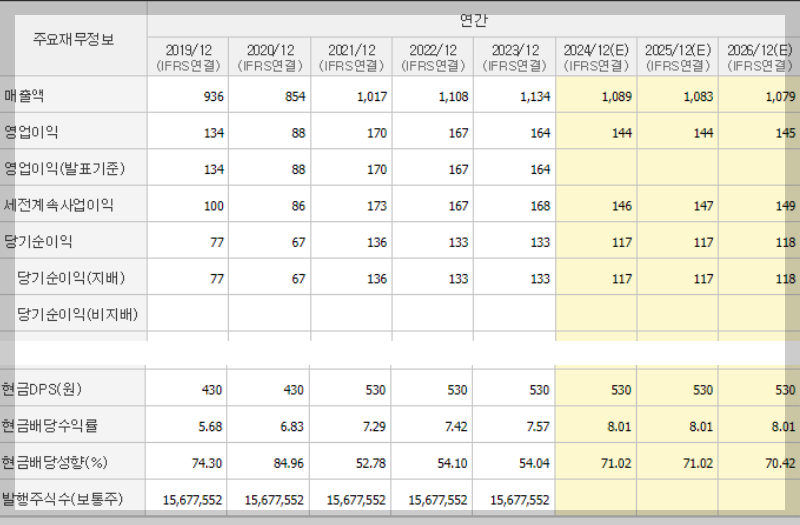Select the 2021/12 column header
Viewport: 800px width, 525px height.
(x=352, y=57)
